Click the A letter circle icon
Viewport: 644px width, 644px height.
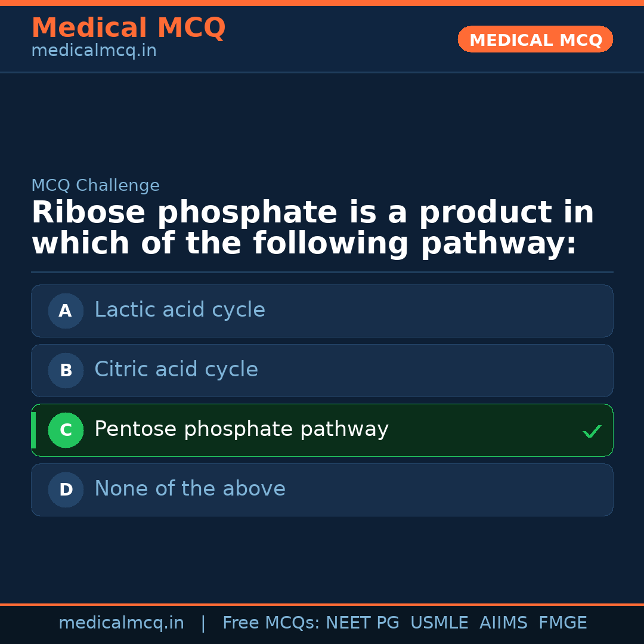[x=66, y=311]
